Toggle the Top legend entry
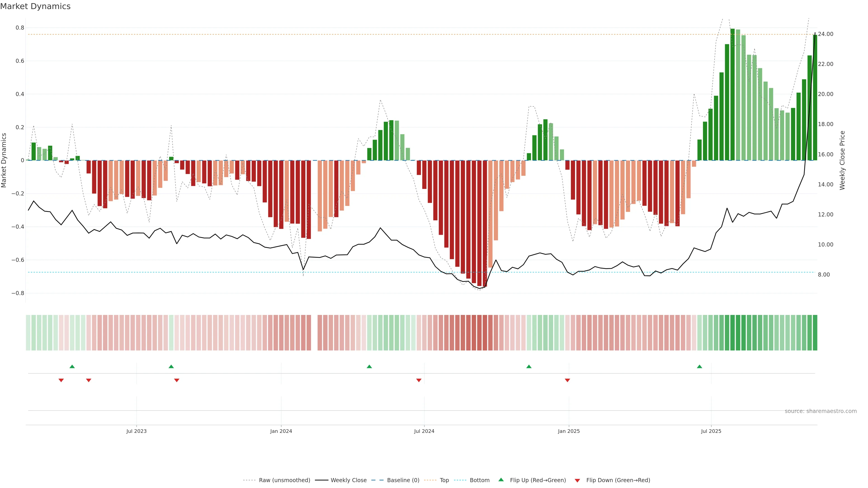Image resolution: width=868 pixels, height=488 pixels. click(444, 480)
